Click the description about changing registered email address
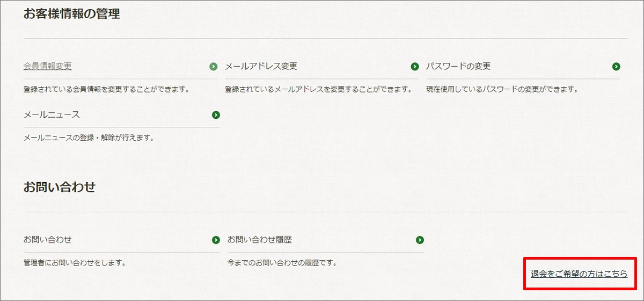The height and width of the screenshot is (301, 644). coord(318,89)
